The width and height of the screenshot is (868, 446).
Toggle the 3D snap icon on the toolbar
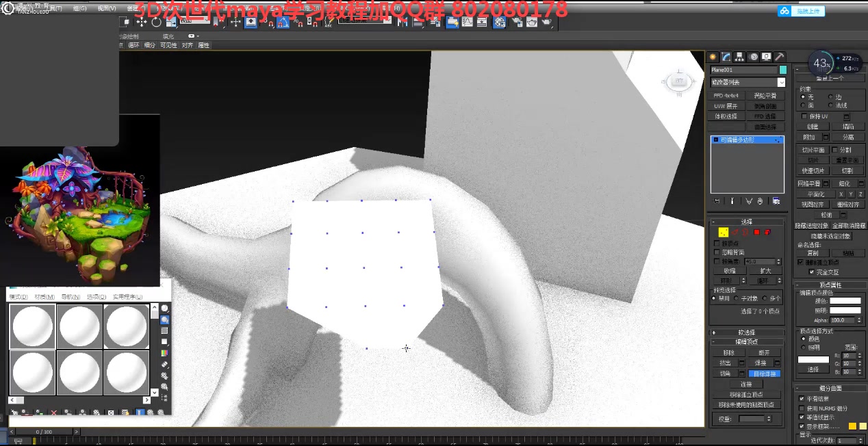click(271, 23)
